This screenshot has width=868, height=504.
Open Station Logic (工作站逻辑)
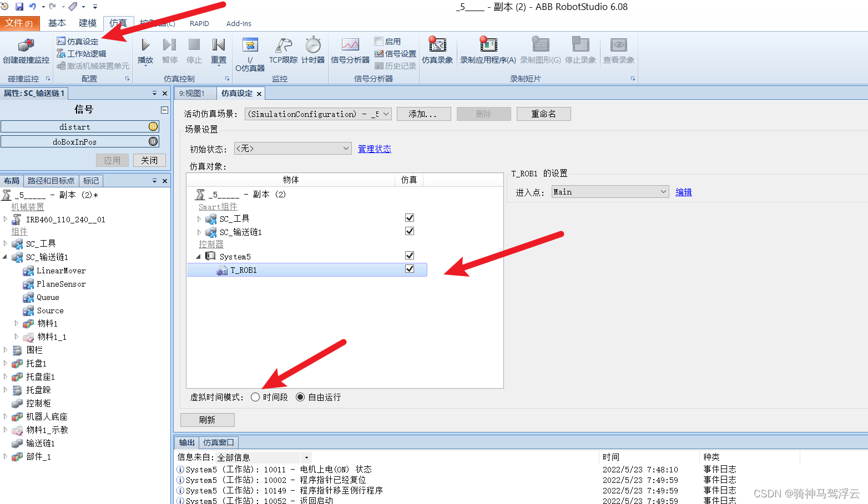click(82, 54)
